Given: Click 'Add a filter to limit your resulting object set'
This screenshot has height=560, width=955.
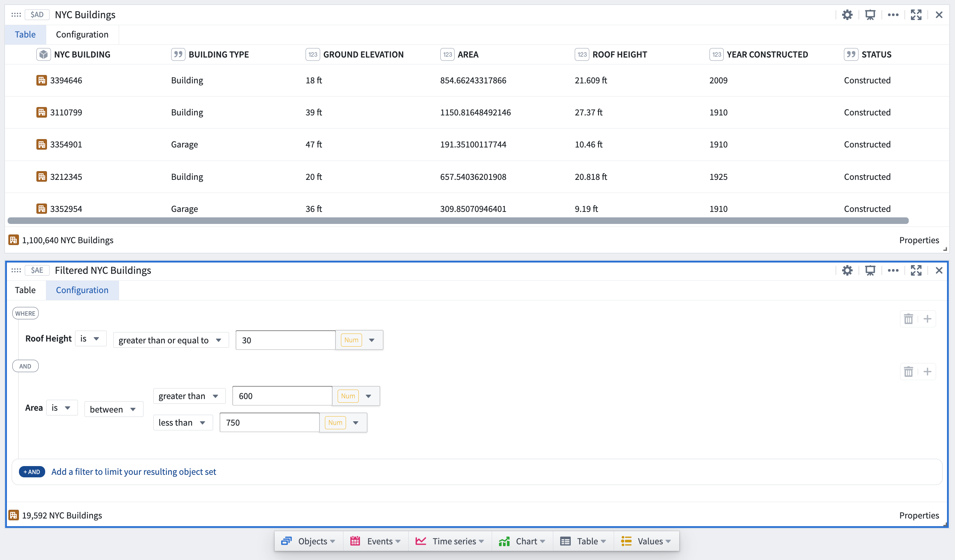Looking at the screenshot, I should click(134, 472).
